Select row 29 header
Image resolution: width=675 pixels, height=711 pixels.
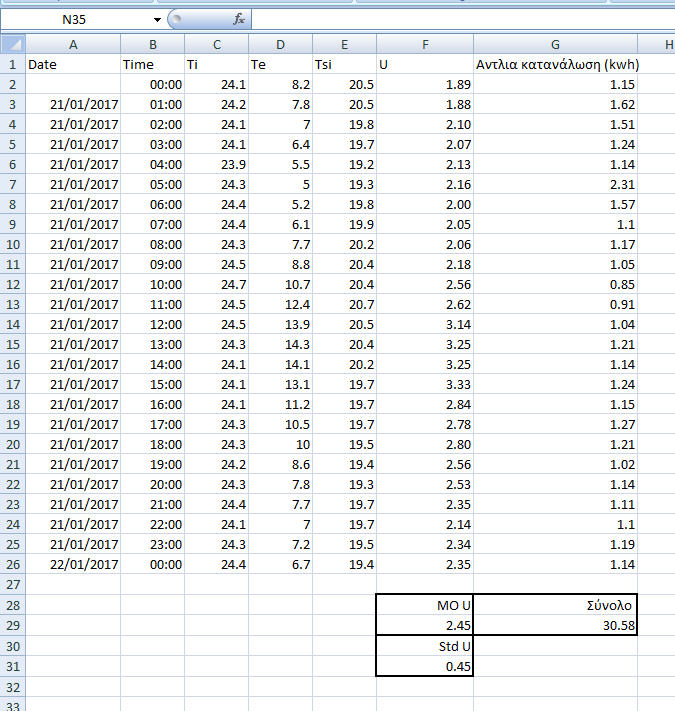(13, 625)
